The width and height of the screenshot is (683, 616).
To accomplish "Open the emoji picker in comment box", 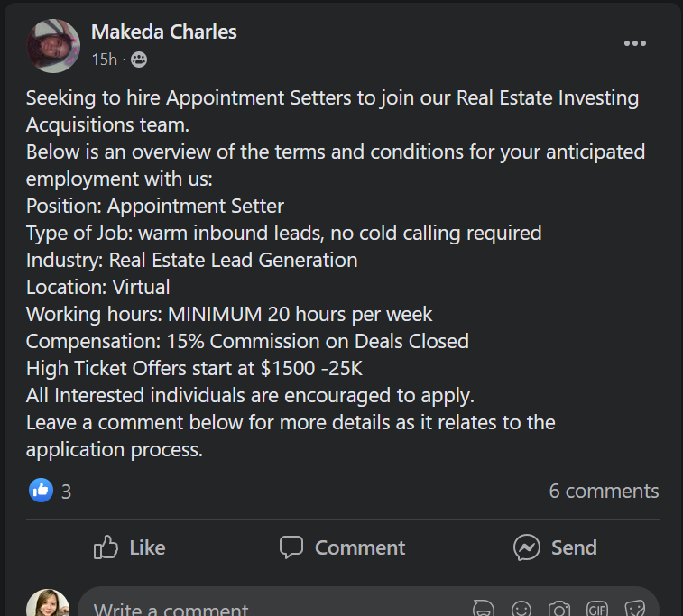I will (x=521, y=608).
